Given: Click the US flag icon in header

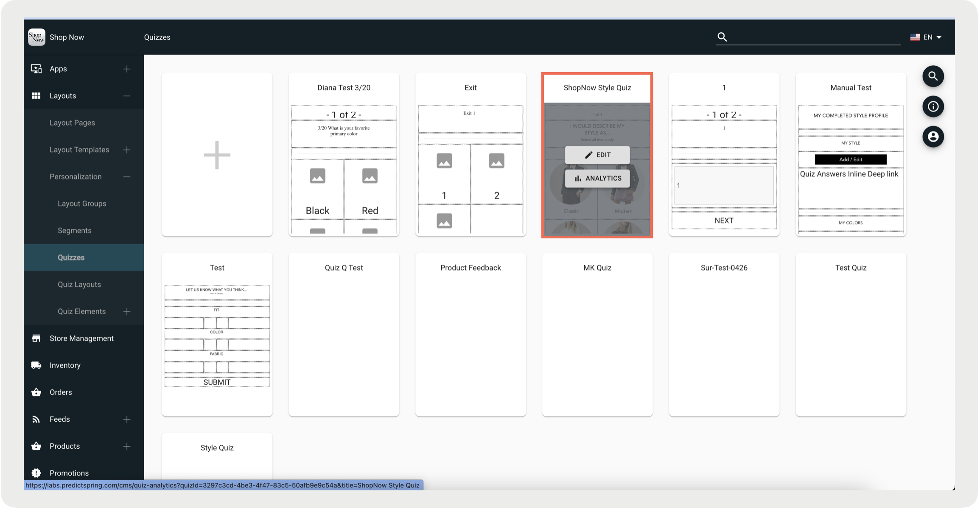Looking at the screenshot, I should (915, 37).
